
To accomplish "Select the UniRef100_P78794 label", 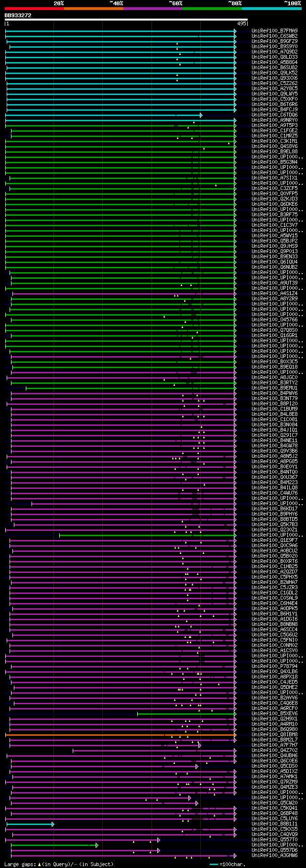I will (274, 666).
